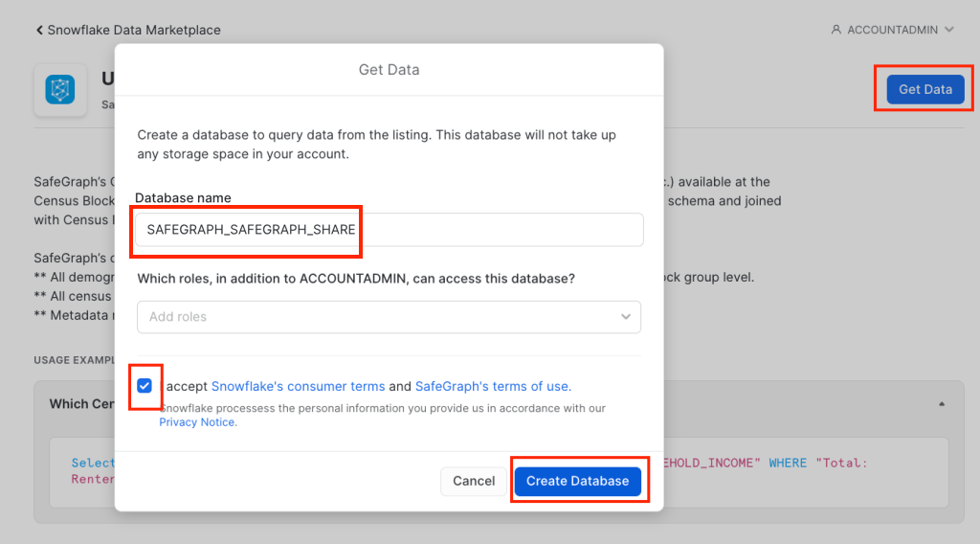The height and width of the screenshot is (544, 980).
Task: Follow the Privacy Notice link
Action: coord(197,422)
